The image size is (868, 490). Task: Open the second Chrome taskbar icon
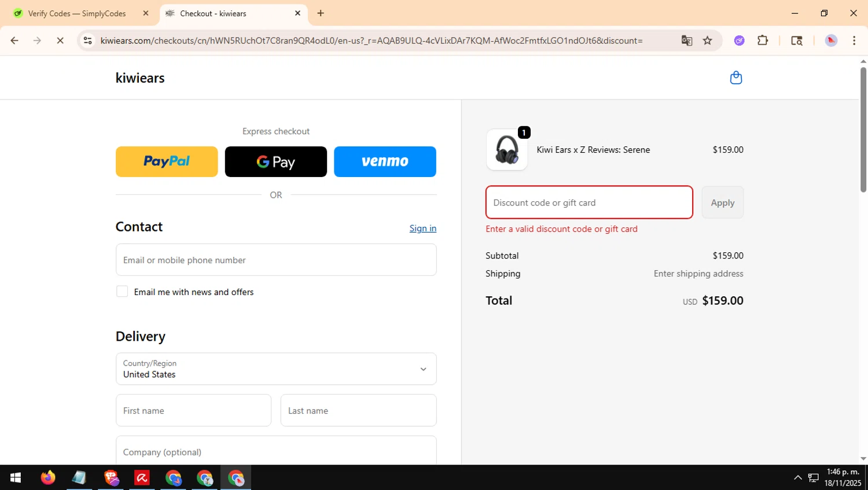[x=205, y=478]
